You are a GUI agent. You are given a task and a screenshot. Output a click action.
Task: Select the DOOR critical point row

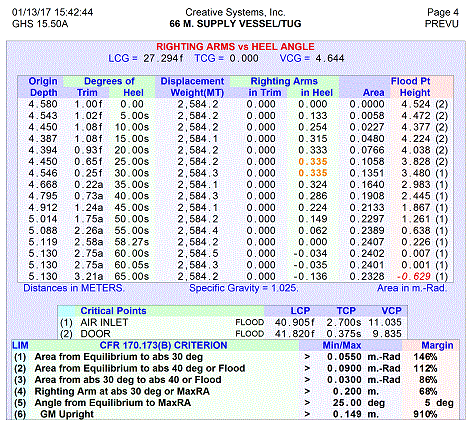point(231,334)
